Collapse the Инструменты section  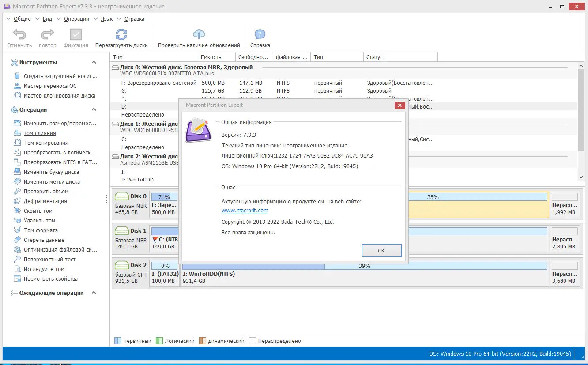[93, 62]
